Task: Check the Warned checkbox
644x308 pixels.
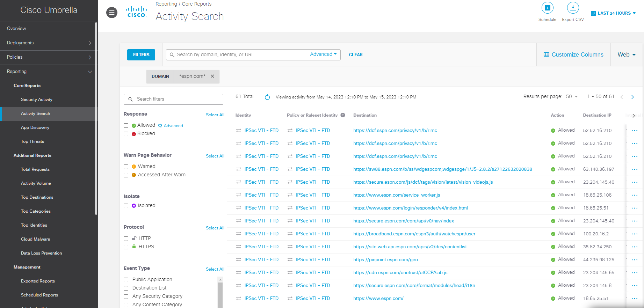Action: (126, 167)
